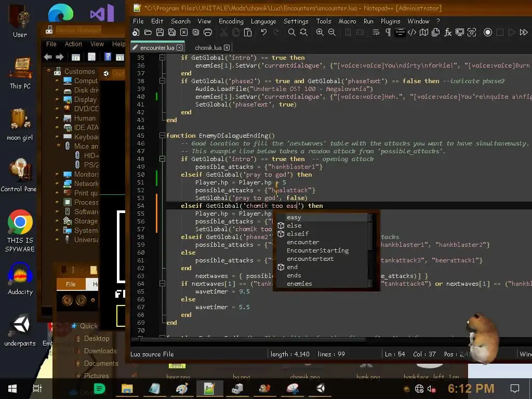Collapse the fold at line 64
Image resolution: width=532 pixels, height=399 pixels.
click(162, 283)
